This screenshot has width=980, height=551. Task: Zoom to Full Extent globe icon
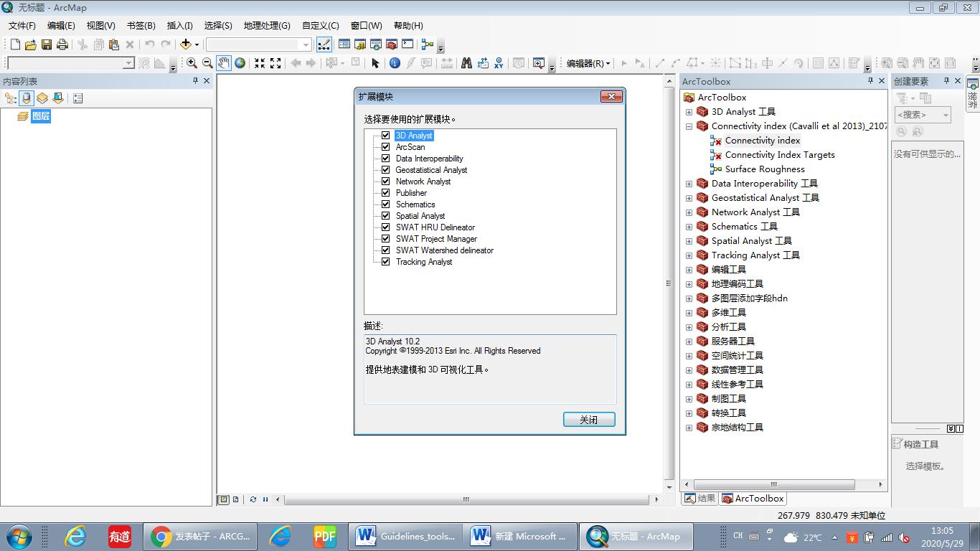tap(240, 63)
